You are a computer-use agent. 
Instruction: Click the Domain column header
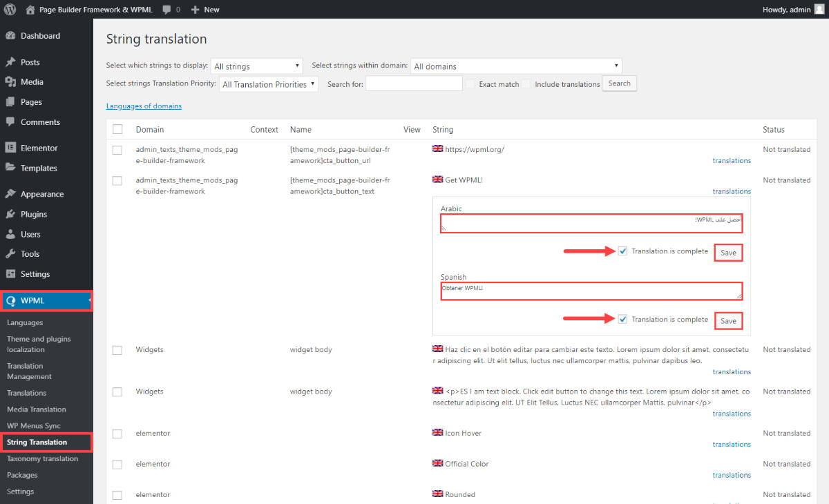(150, 129)
